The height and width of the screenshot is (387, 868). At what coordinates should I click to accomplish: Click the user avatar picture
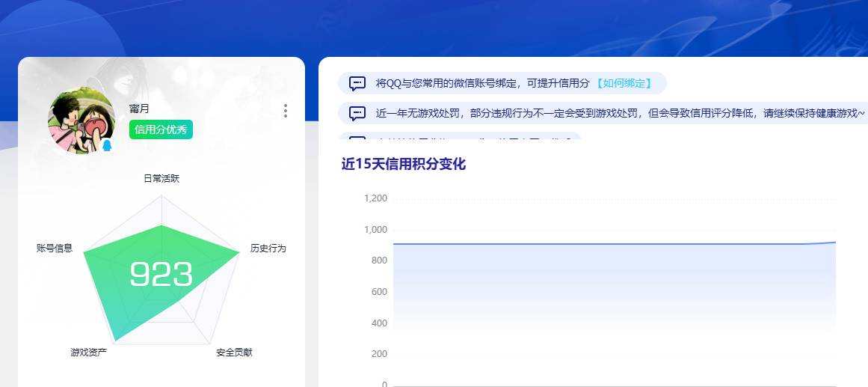[x=82, y=121]
